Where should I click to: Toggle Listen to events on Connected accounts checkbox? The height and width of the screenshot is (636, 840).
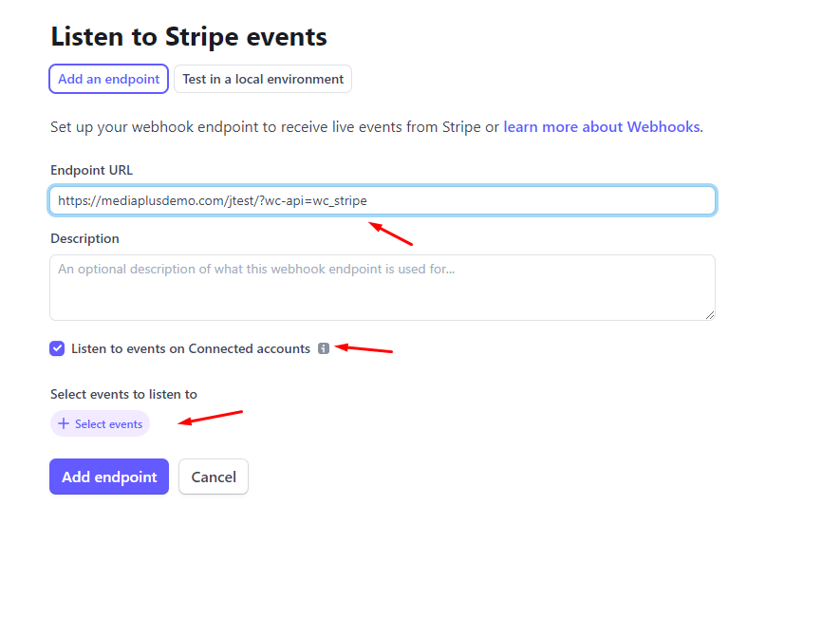tap(57, 348)
